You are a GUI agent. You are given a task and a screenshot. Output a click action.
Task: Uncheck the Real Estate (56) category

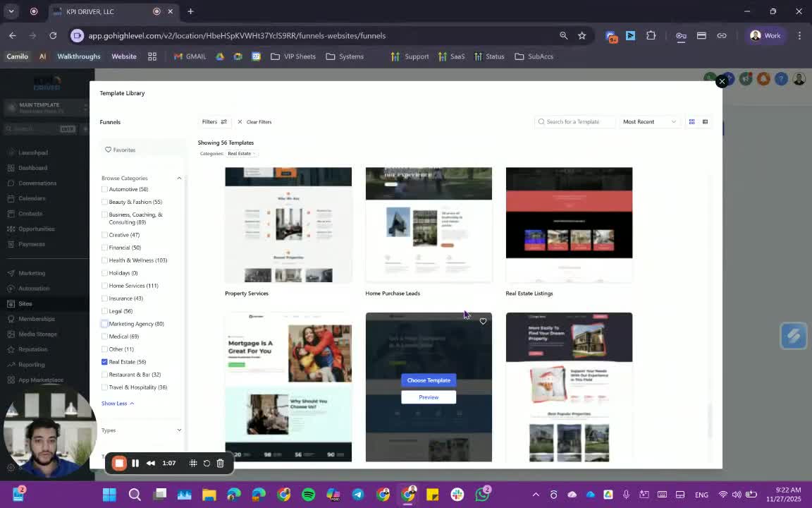[x=104, y=362]
